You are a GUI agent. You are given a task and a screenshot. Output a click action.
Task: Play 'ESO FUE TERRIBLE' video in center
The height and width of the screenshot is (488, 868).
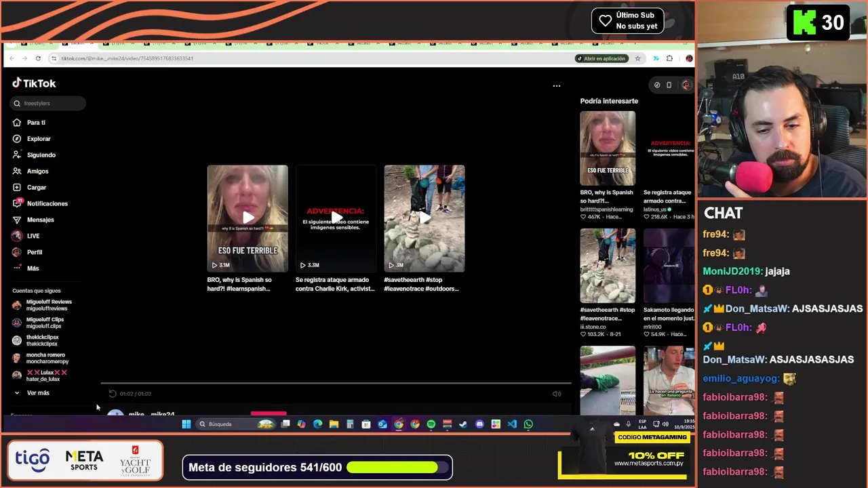pyautogui.click(x=248, y=218)
